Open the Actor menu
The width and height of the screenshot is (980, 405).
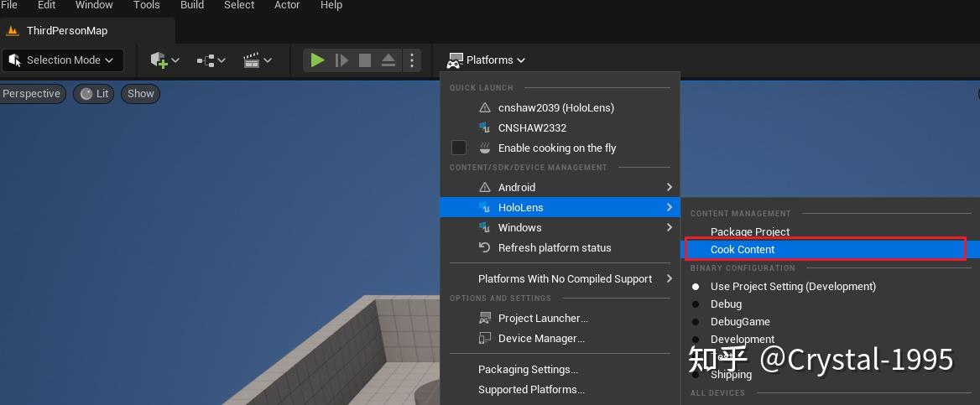point(287,5)
